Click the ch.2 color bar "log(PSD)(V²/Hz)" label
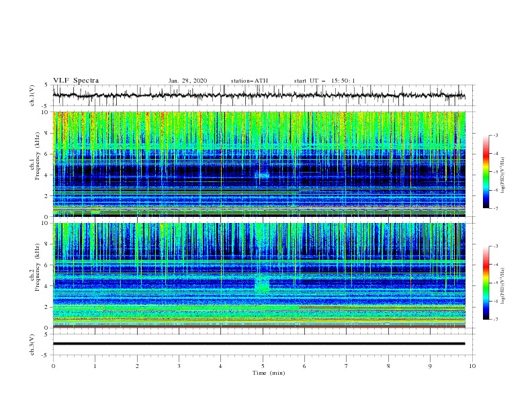532x411 pixels. (503, 285)
